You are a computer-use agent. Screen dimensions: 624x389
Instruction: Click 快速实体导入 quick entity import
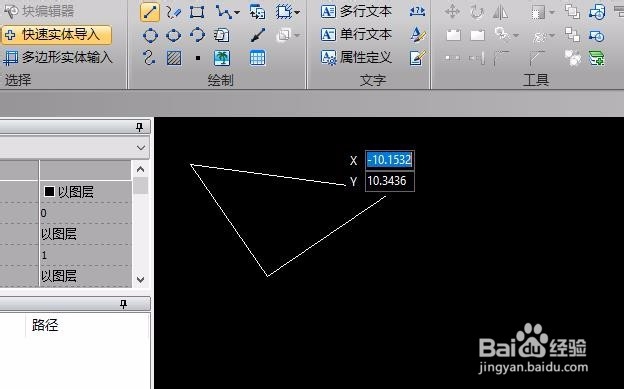57,35
